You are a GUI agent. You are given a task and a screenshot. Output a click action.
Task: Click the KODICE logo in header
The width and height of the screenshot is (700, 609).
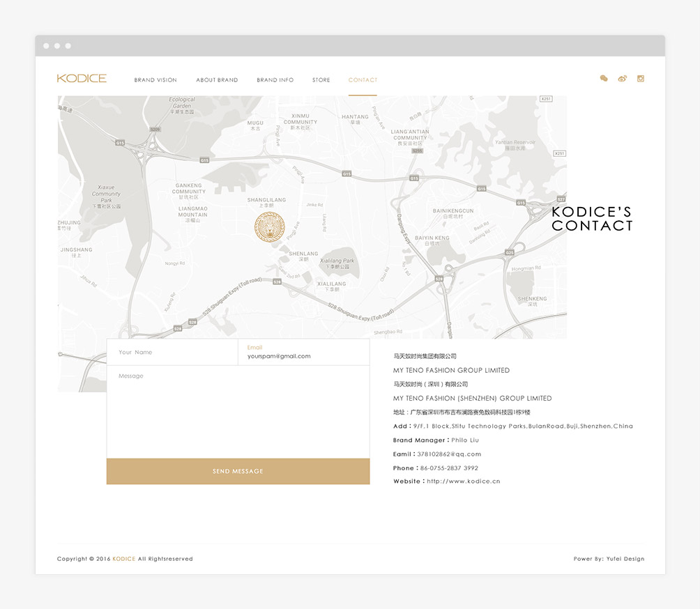pyautogui.click(x=82, y=79)
